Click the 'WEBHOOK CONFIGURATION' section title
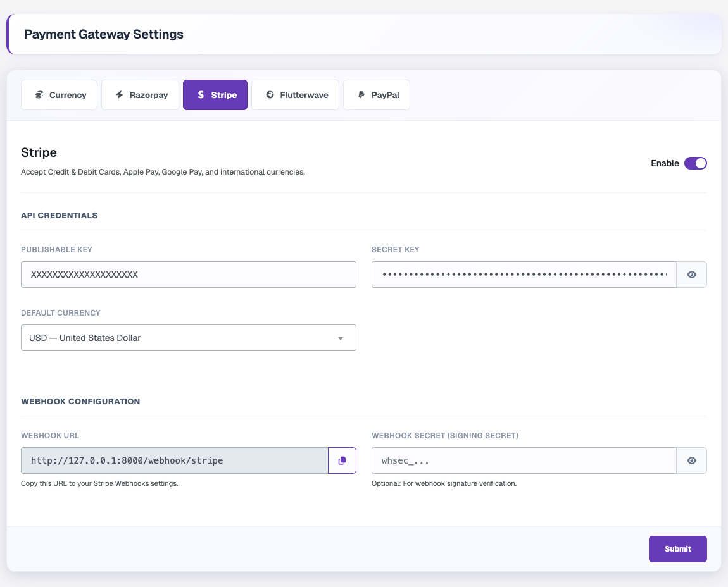 (80, 402)
